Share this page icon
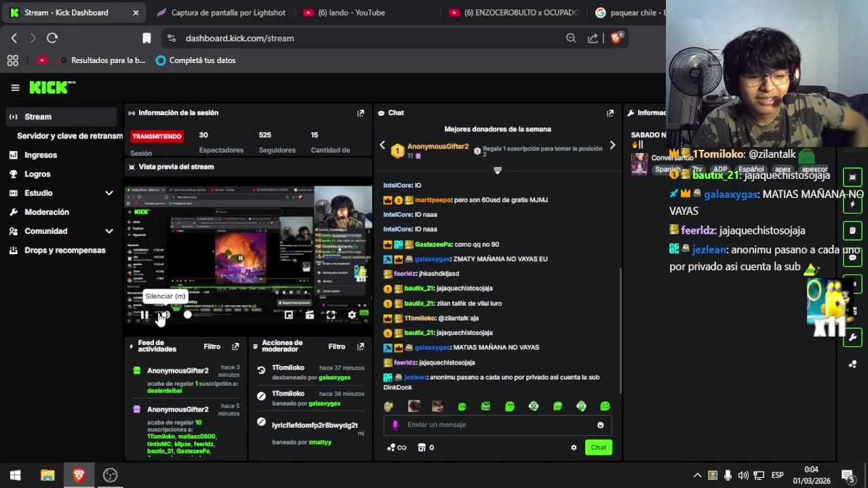868x488 pixels. tap(593, 39)
